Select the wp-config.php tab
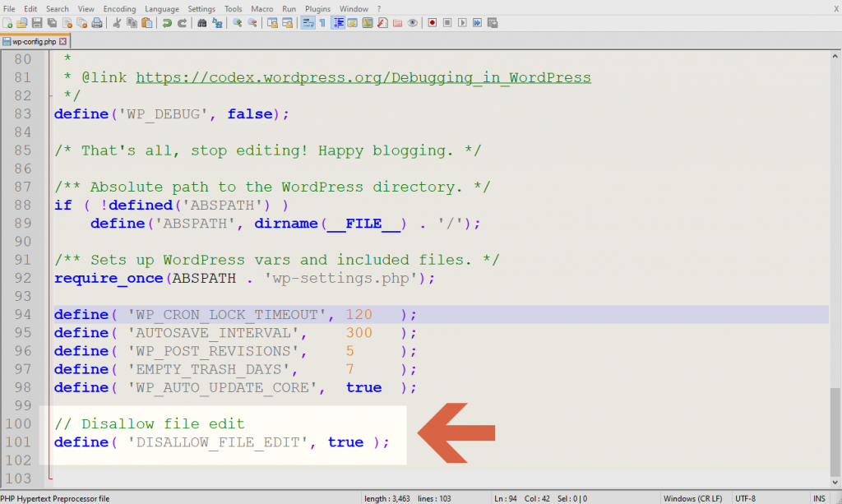The image size is (842, 504). coord(33,40)
